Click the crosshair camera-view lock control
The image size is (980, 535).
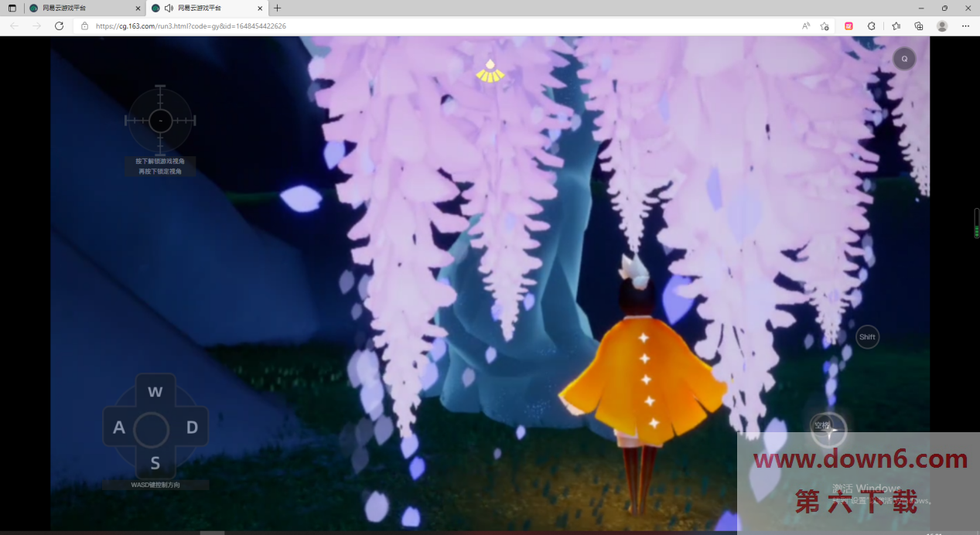point(160,121)
